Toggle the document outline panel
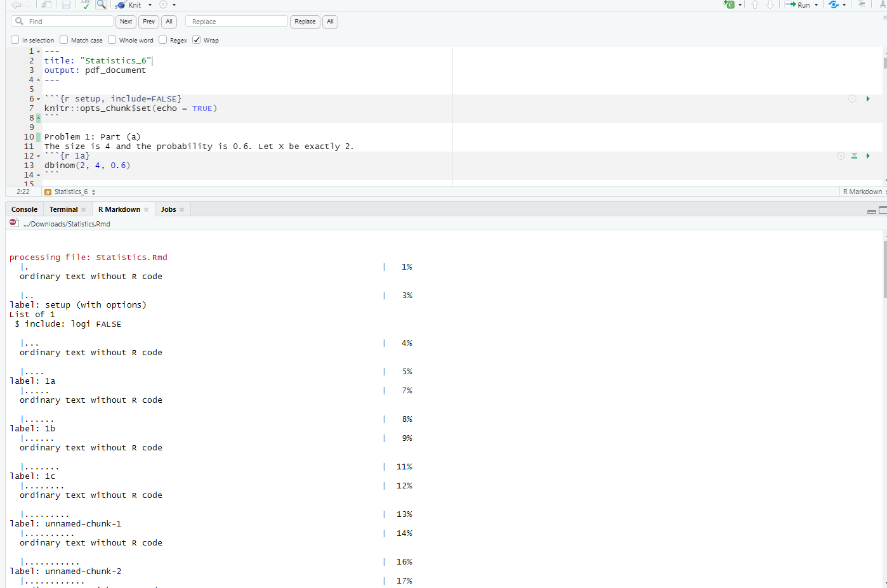Image resolution: width=887 pixels, height=588 pixels. pos(862,5)
